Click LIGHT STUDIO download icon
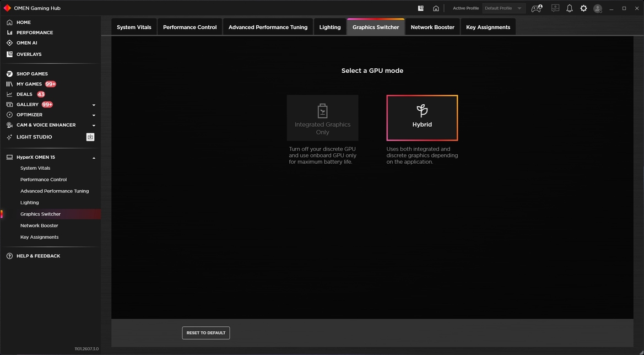This screenshot has width=644, height=355. click(90, 137)
